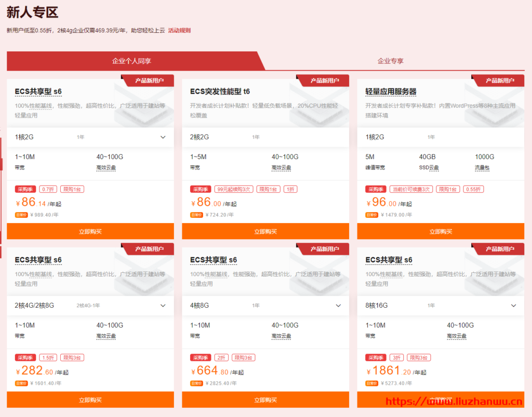Screen dimensions: 532x417
Task: Click the 产品新用户 ribbon on 轻量应用服务器 card
Action: (500, 81)
